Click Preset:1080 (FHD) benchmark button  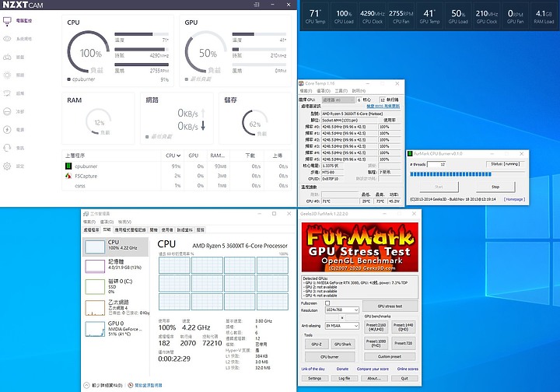coord(376,344)
